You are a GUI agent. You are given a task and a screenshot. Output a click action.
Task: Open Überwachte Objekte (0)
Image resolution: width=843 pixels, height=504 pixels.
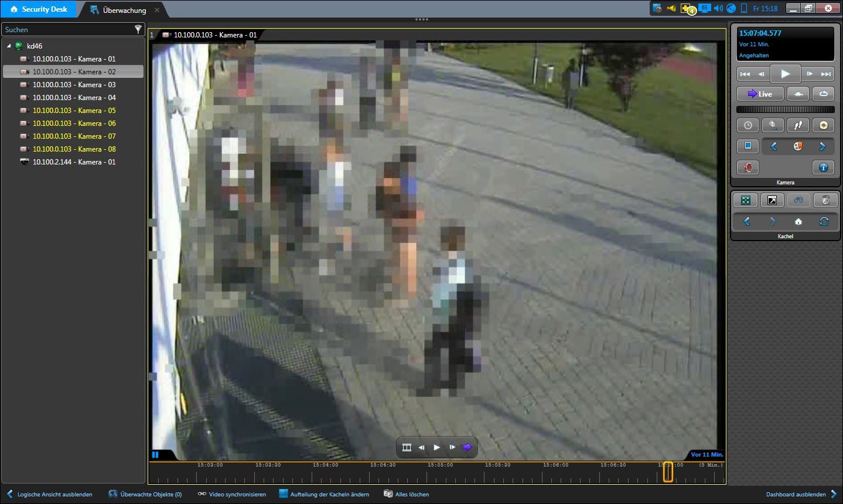145,495
